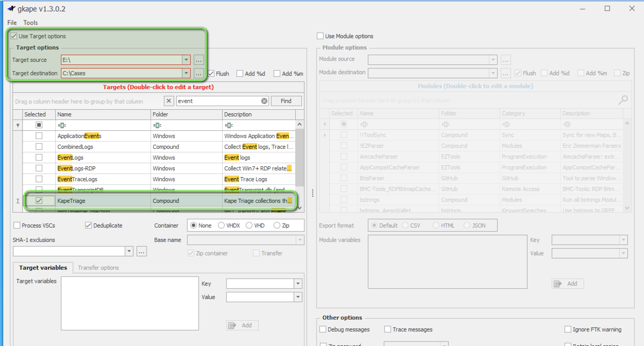Browse for a SHA-1 exclusions file
This screenshot has width=644, height=346.
(141, 251)
